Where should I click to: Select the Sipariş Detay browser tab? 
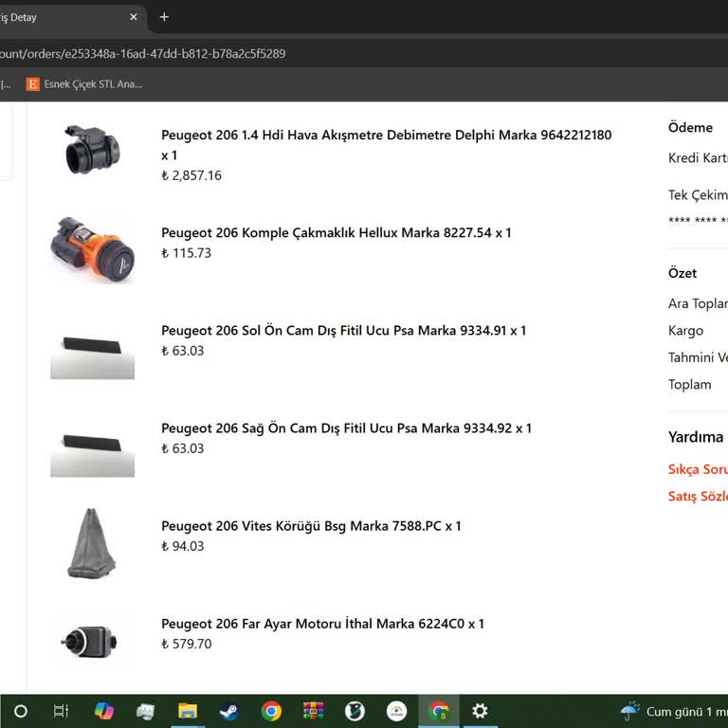tap(57, 17)
